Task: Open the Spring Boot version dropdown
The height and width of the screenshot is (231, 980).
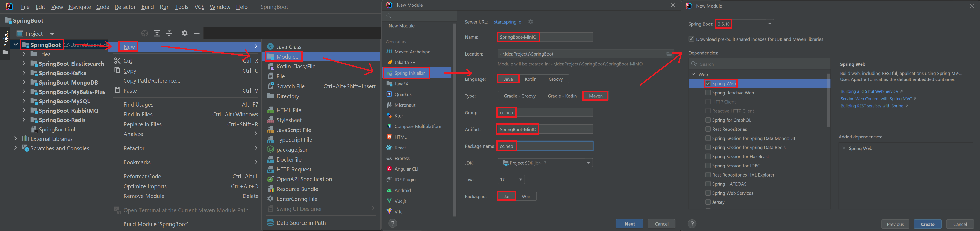Action: (770, 24)
